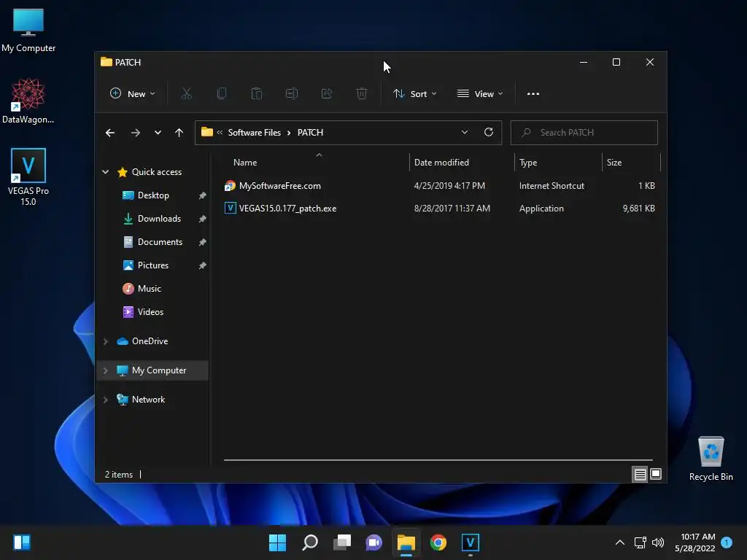Click the Paste clipboard icon
The width and height of the screenshot is (747, 560).
pos(256,94)
